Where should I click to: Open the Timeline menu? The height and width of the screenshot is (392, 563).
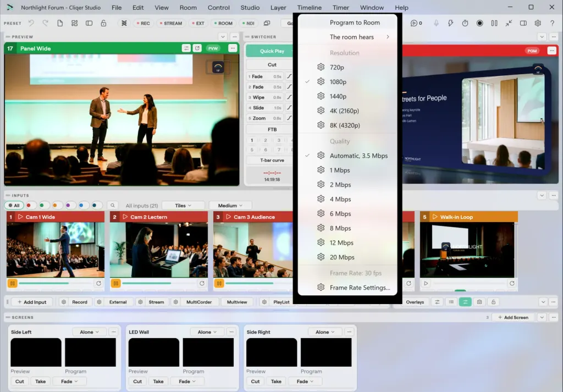pyautogui.click(x=309, y=8)
